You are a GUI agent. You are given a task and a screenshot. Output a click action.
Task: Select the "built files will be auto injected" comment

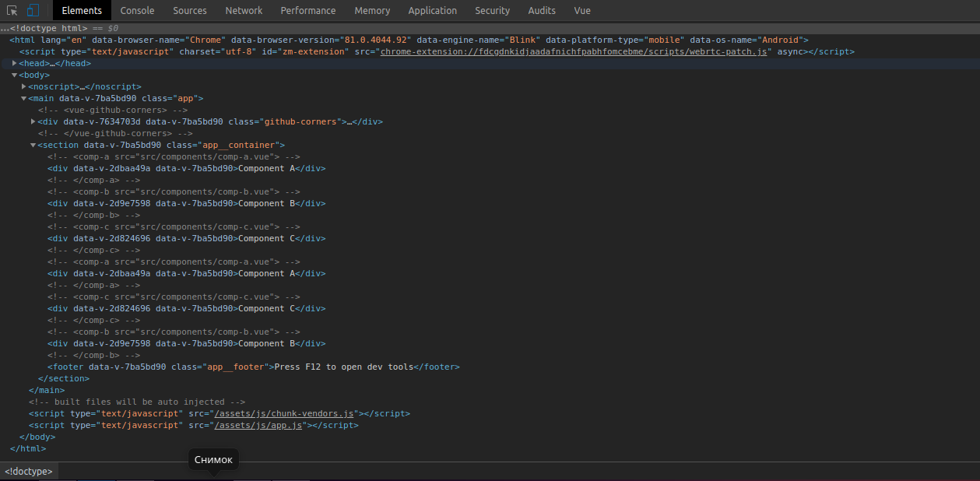137,402
